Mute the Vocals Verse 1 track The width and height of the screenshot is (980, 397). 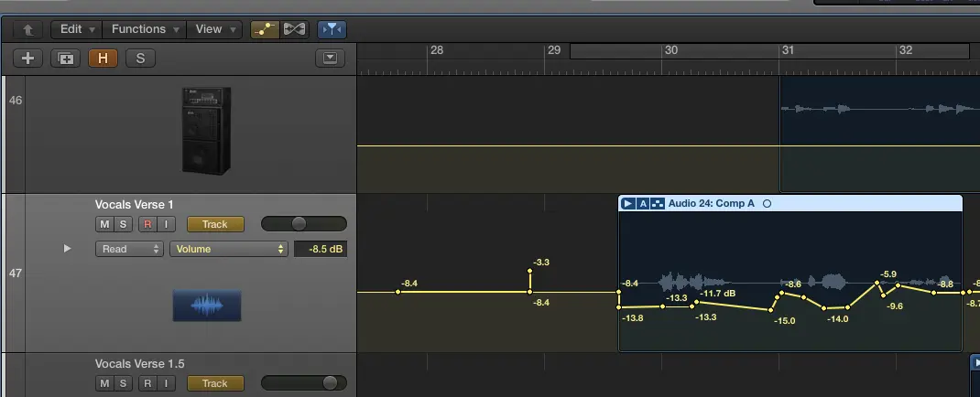click(104, 224)
